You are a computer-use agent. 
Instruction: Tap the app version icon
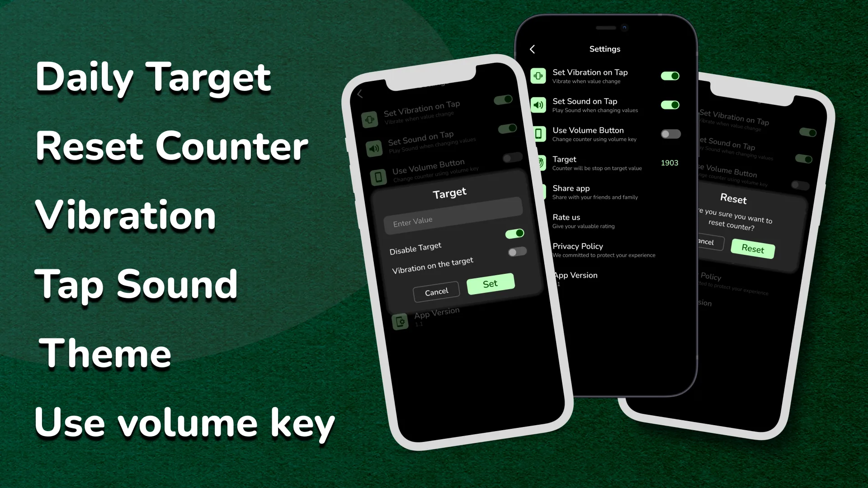click(400, 320)
